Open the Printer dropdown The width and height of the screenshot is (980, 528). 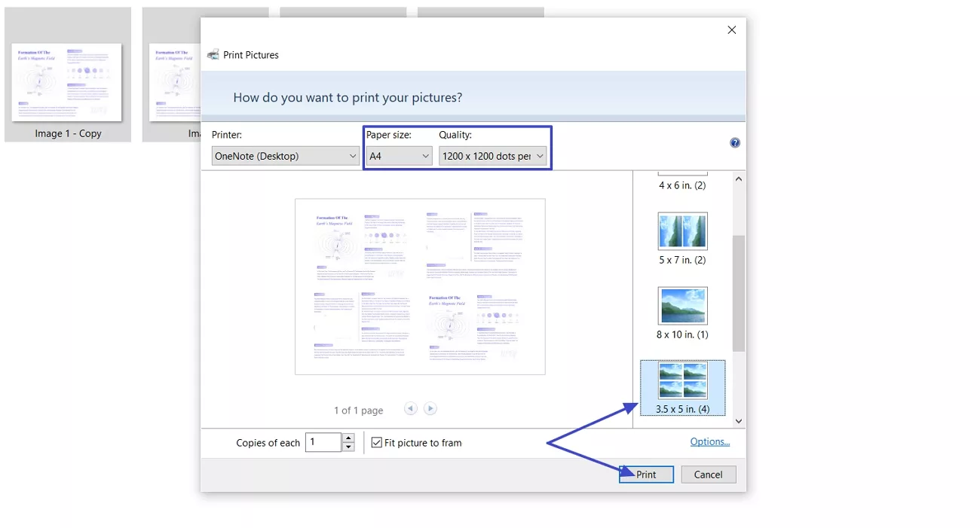click(285, 155)
